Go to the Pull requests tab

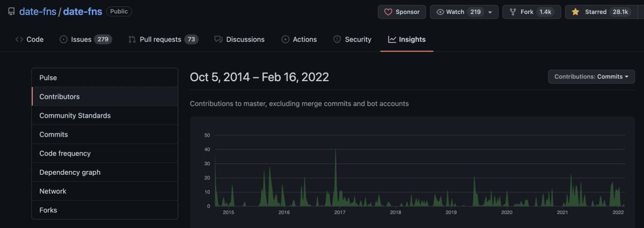click(x=163, y=39)
